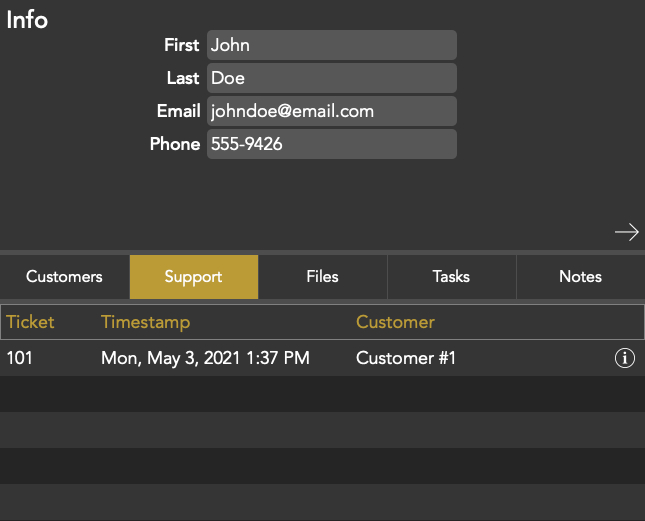Open the Files tab
The height and width of the screenshot is (521, 645).
322,277
